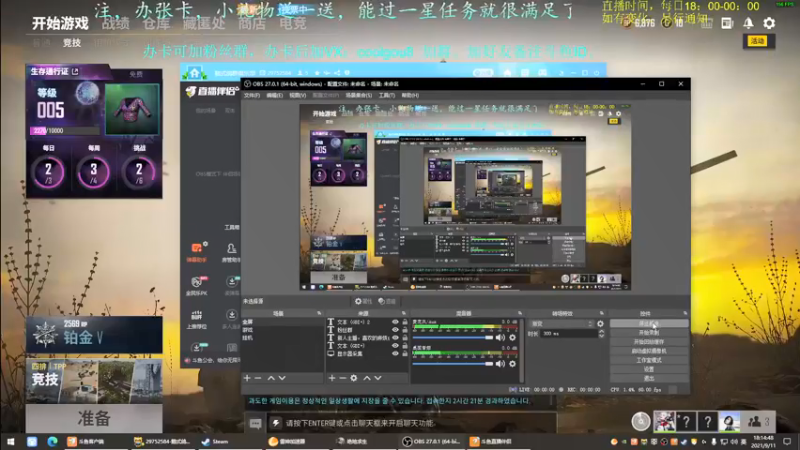Mute the first mixer audio channel
This screenshot has height=450, width=800.
tap(501, 337)
